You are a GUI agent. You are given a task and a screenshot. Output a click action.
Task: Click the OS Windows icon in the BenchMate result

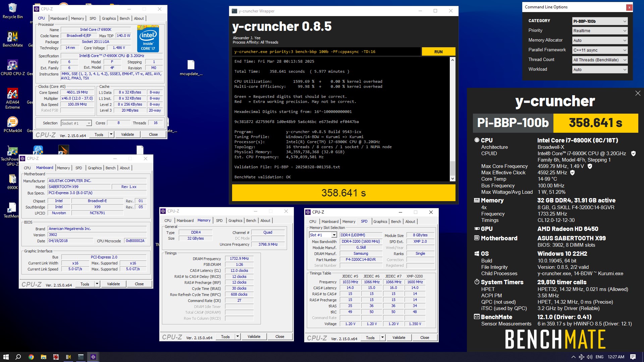(x=477, y=254)
